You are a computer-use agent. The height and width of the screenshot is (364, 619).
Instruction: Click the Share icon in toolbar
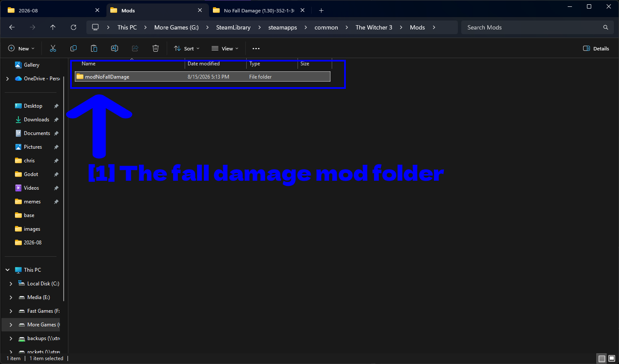(135, 48)
